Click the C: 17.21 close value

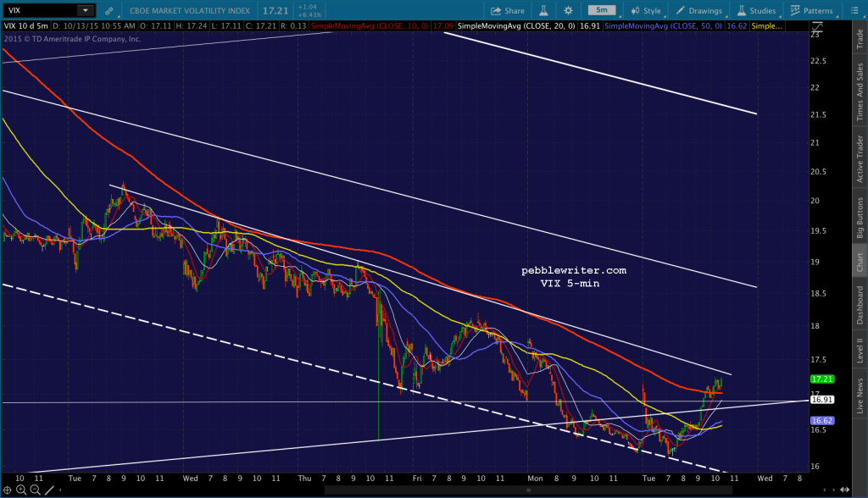click(261, 26)
